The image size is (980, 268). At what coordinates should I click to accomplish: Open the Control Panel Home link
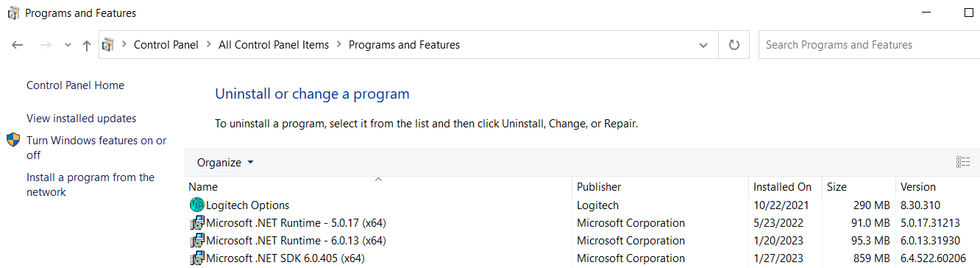(75, 85)
